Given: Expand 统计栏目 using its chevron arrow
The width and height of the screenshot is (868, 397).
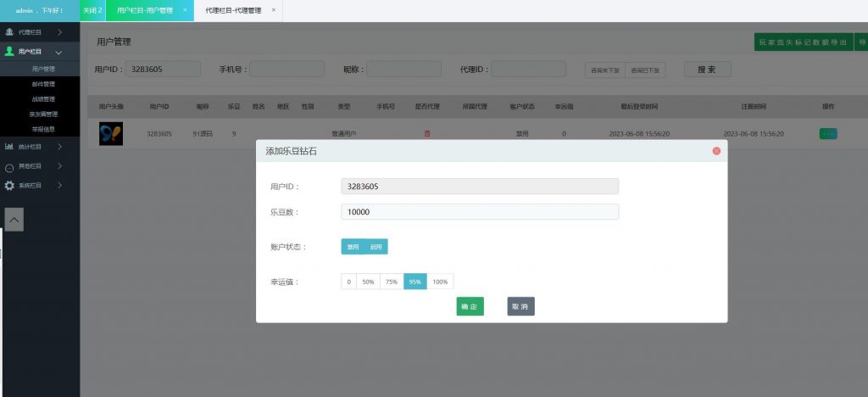Looking at the screenshot, I should pos(59,147).
